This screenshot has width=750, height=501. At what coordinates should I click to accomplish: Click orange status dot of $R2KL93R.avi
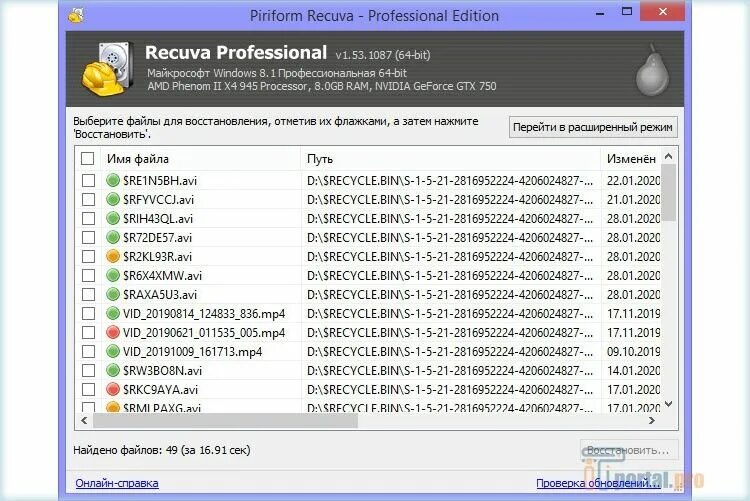[113, 256]
